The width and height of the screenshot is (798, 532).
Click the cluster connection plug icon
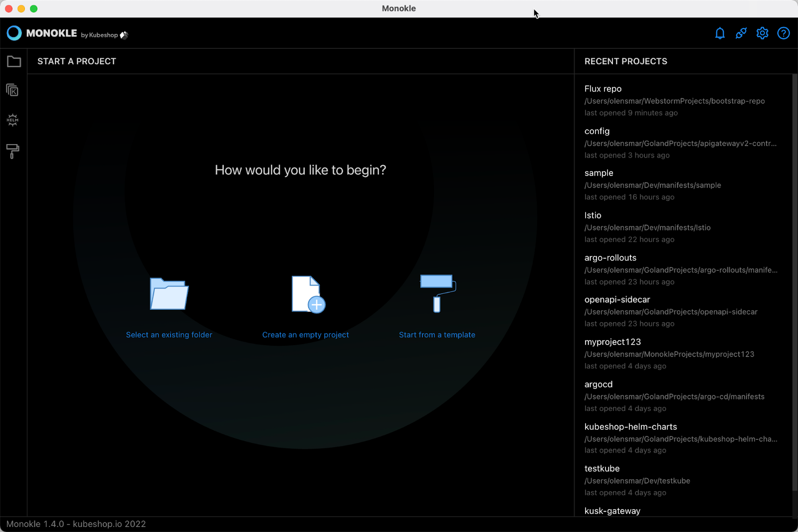(741, 33)
